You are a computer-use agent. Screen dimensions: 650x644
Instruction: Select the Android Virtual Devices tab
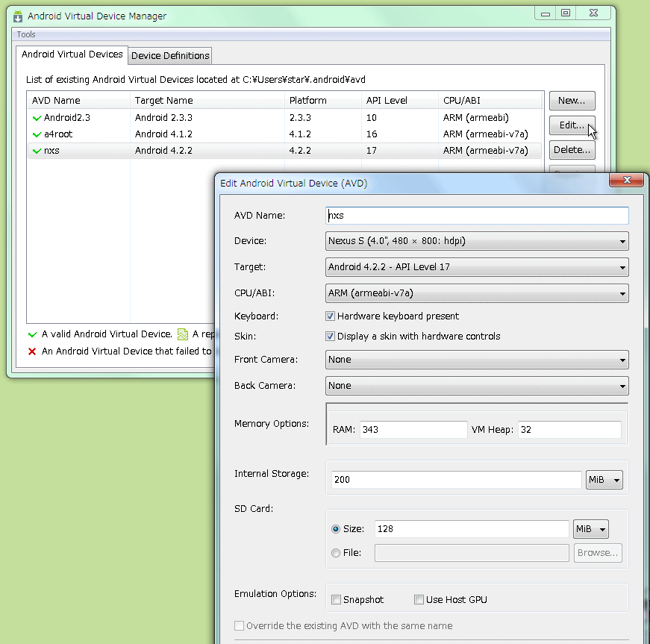(x=72, y=54)
